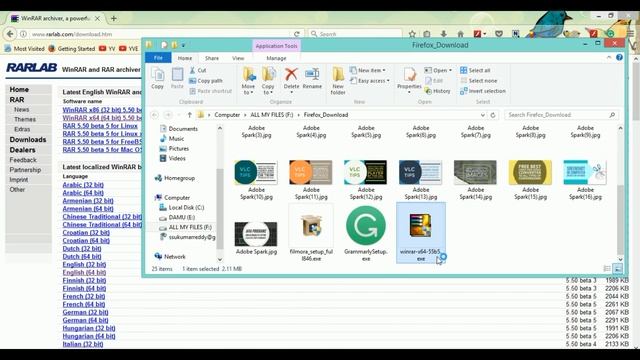The width and height of the screenshot is (640, 360).
Task: Switch to the View ribbon tab
Action: pos(238,58)
